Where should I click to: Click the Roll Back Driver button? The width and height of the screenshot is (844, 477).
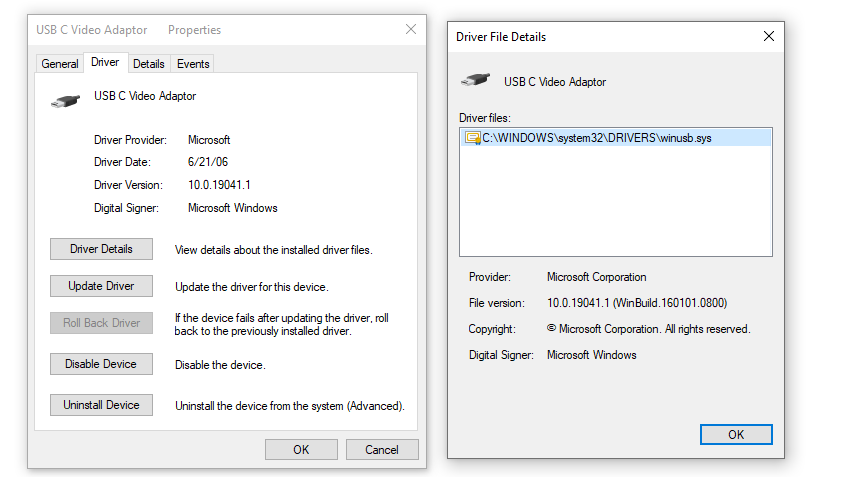(101, 323)
